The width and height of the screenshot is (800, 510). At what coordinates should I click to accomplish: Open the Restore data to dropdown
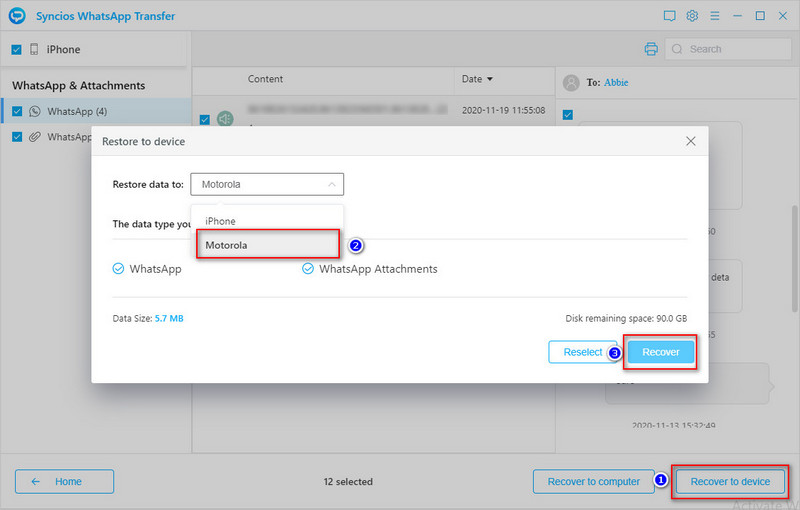click(x=267, y=184)
